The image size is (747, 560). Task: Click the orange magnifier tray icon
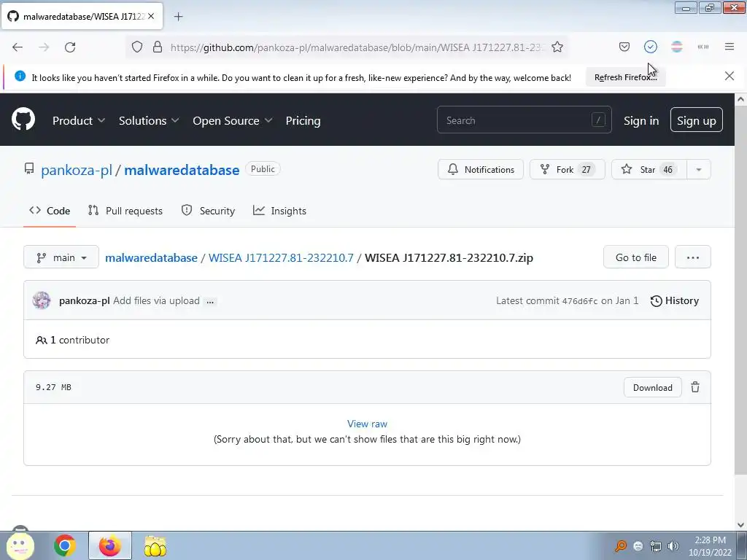(x=621, y=546)
